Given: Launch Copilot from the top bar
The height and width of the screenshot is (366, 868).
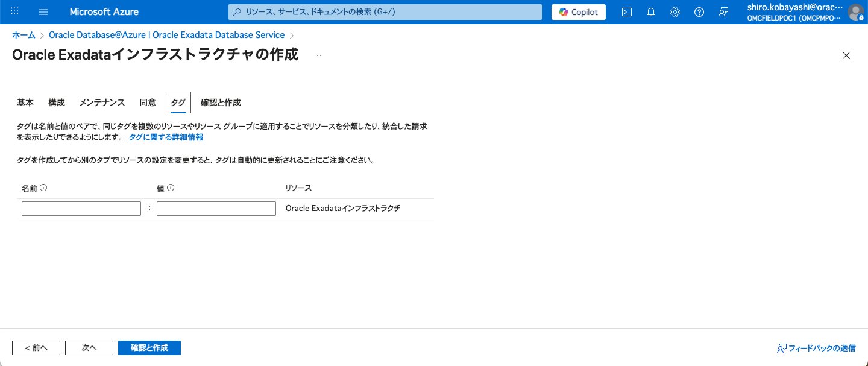Looking at the screenshot, I should [577, 11].
